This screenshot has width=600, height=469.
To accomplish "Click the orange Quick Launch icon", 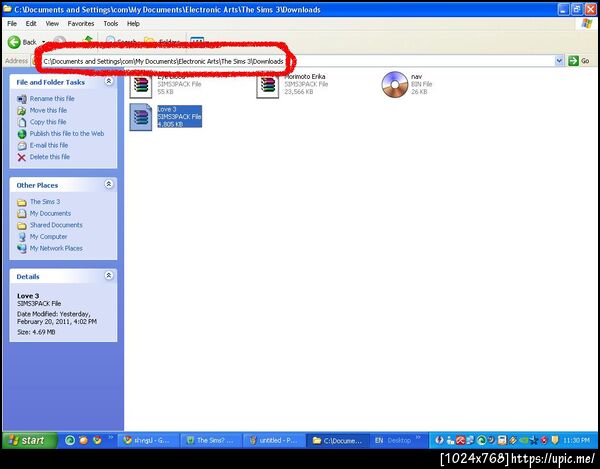I will [83, 440].
